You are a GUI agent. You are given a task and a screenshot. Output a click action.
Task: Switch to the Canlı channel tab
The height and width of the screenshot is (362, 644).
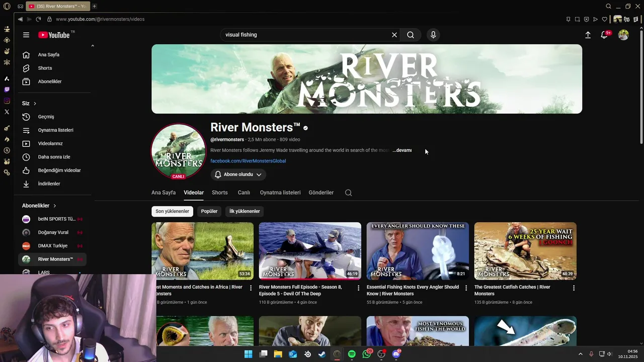pyautogui.click(x=244, y=193)
